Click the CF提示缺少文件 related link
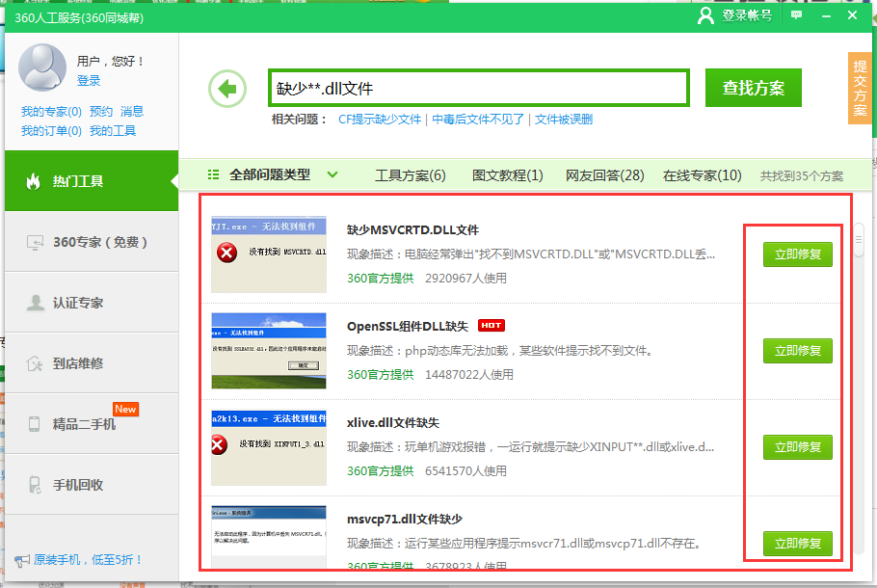The image size is (877, 588). pyautogui.click(x=383, y=120)
